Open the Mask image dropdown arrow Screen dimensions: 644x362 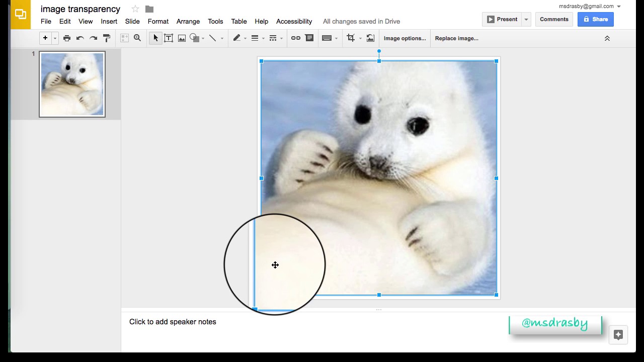tap(360, 39)
